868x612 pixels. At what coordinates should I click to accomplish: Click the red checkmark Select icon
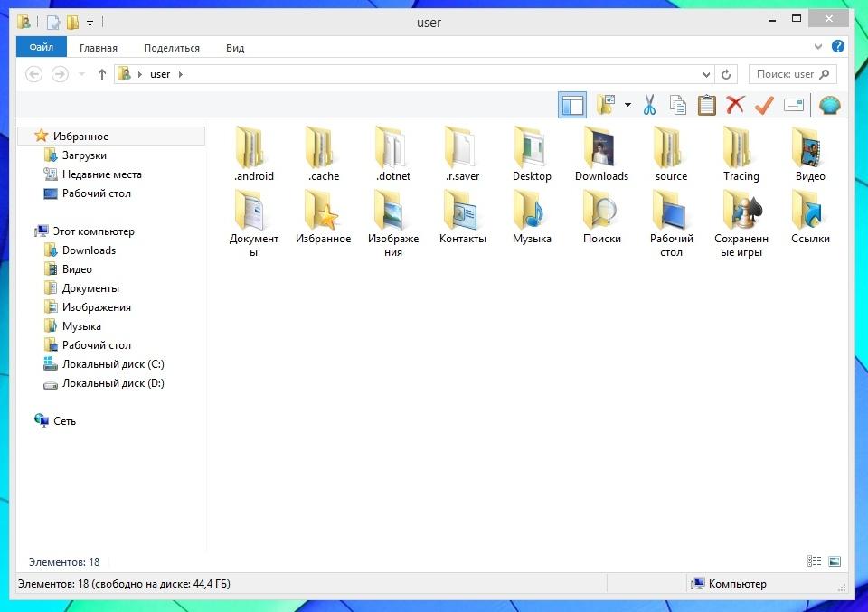(763, 104)
